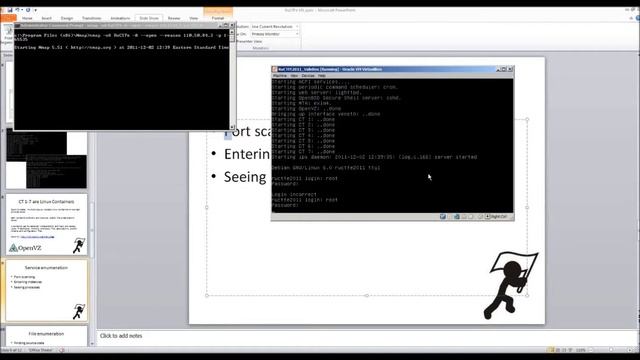Select the Slide Show ribbon tab
This screenshot has height=360, width=640.
[x=149, y=18]
